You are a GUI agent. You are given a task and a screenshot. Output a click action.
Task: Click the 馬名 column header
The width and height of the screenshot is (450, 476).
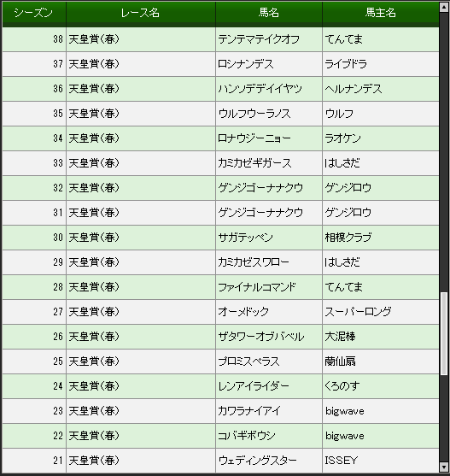(x=269, y=13)
